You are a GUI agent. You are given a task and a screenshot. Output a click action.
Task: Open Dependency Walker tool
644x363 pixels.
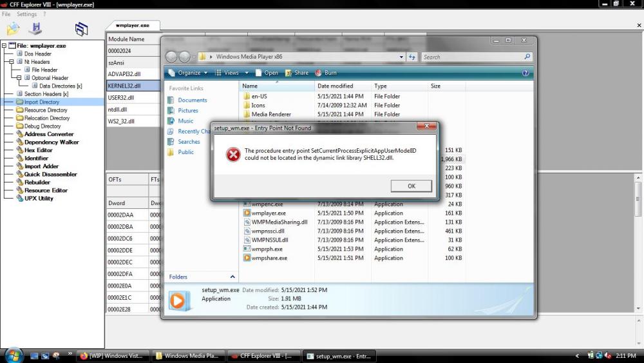pyautogui.click(x=52, y=142)
